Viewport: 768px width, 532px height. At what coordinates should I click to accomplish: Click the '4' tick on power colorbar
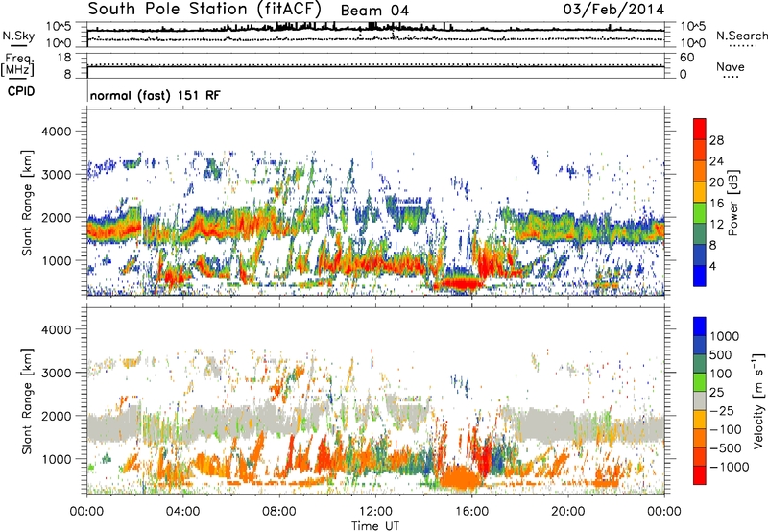712,267
